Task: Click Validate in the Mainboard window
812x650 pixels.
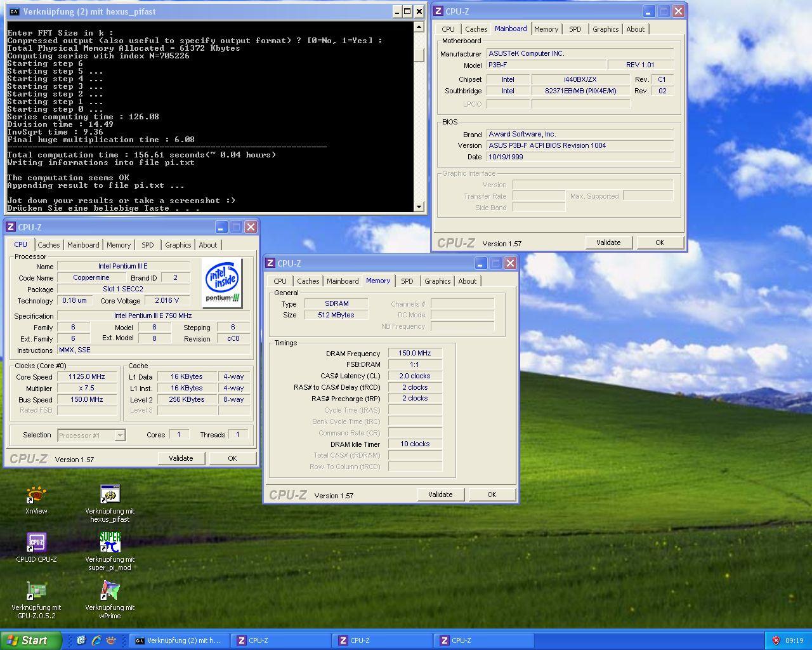Action: click(608, 242)
